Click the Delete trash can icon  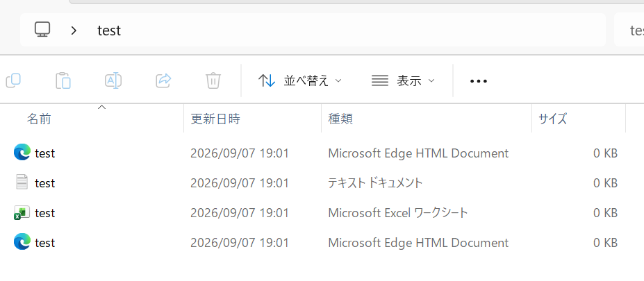coord(213,80)
